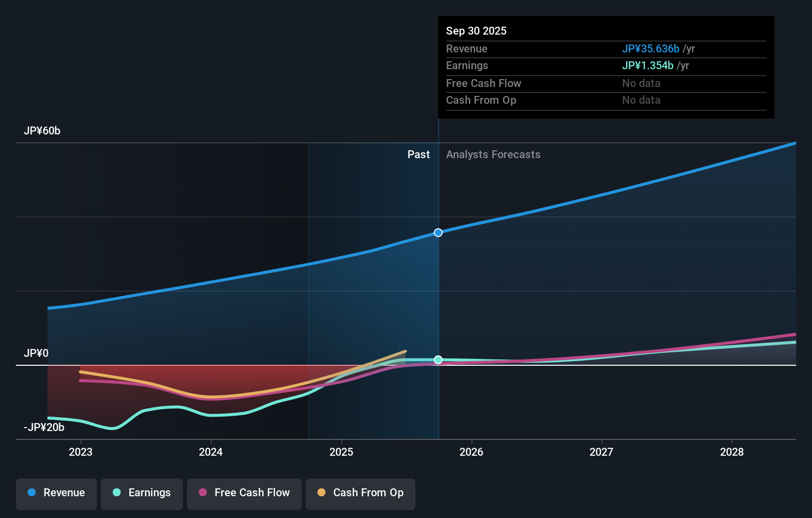The width and height of the screenshot is (812, 518).
Task: Click the Sep 30 2025 tooltip header
Action: [476, 31]
